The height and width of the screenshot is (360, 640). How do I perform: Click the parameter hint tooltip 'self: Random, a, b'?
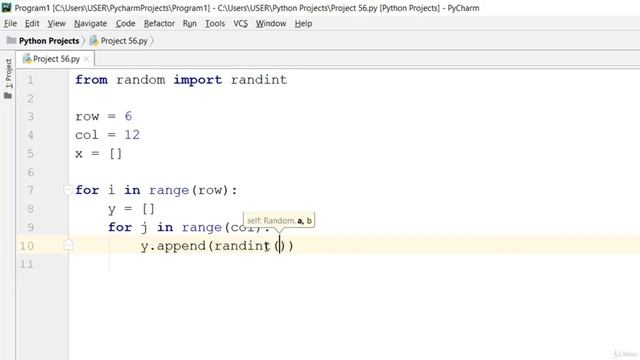(x=279, y=220)
